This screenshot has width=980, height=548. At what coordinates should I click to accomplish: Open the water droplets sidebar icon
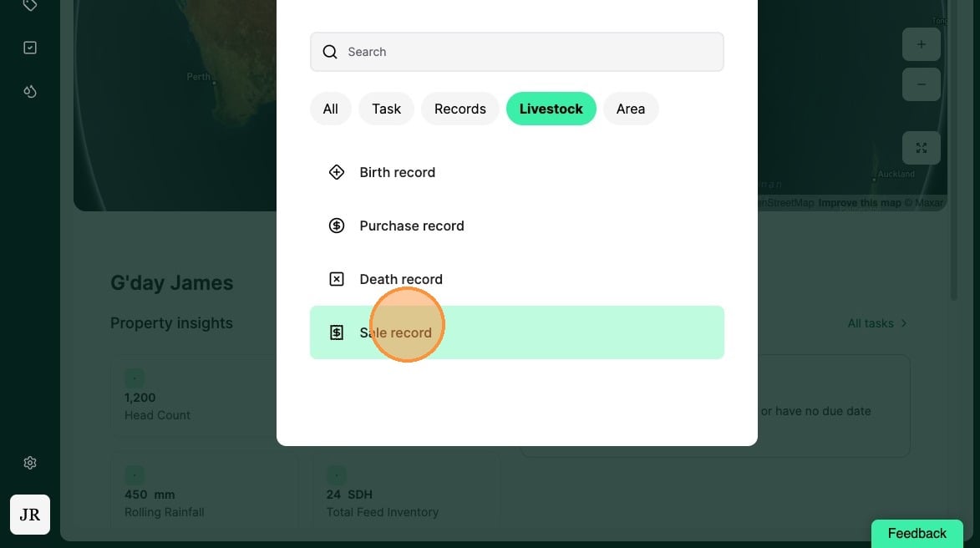click(x=30, y=91)
